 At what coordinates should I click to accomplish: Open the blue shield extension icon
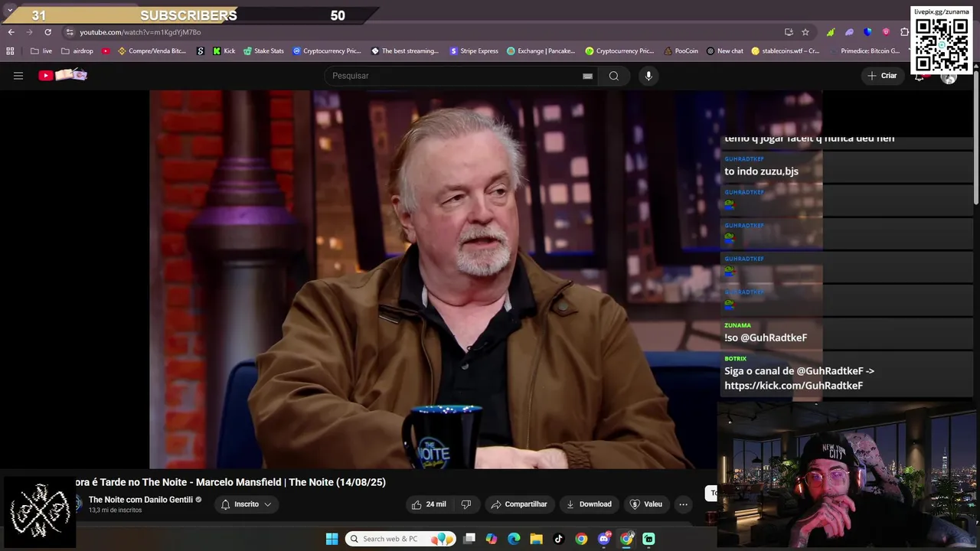click(867, 32)
